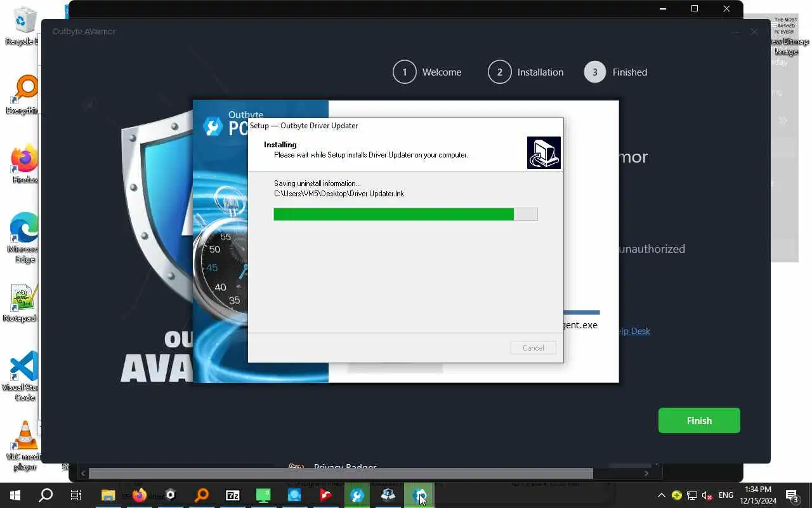Switch to Outbyte wrench app on taskbar
Image resolution: width=812 pixels, height=508 pixels.
357,495
